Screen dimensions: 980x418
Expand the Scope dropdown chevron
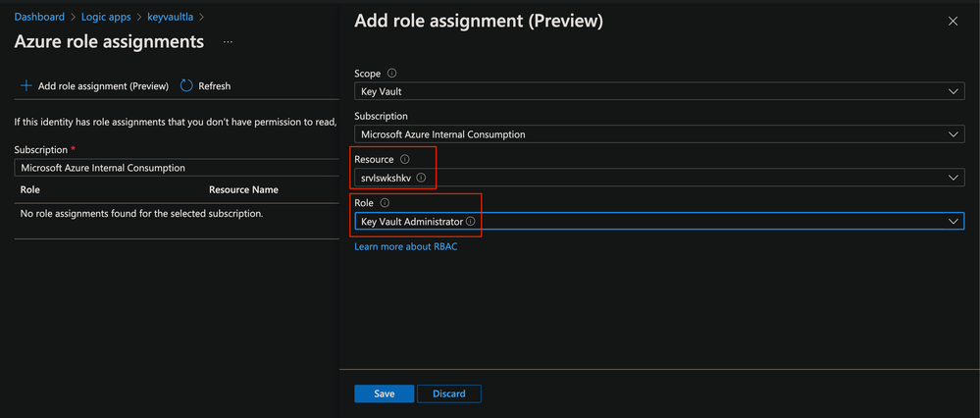coord(953,91)
